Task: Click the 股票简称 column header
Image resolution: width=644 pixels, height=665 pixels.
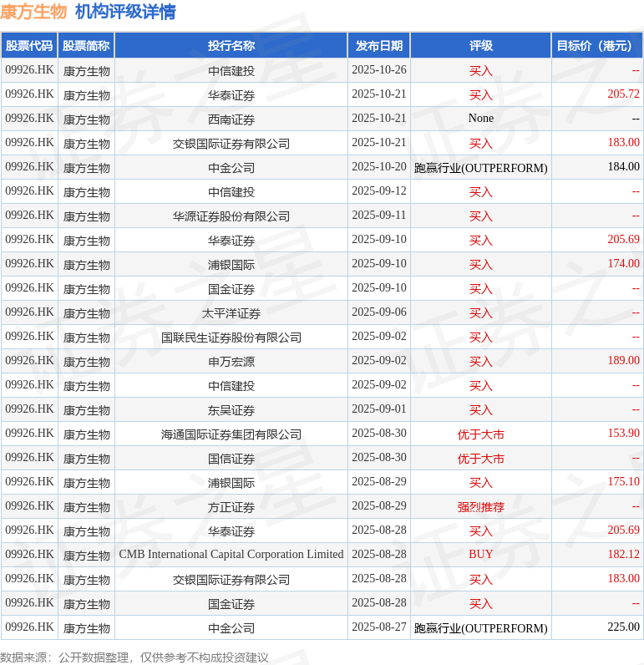Action: point(86,45)
